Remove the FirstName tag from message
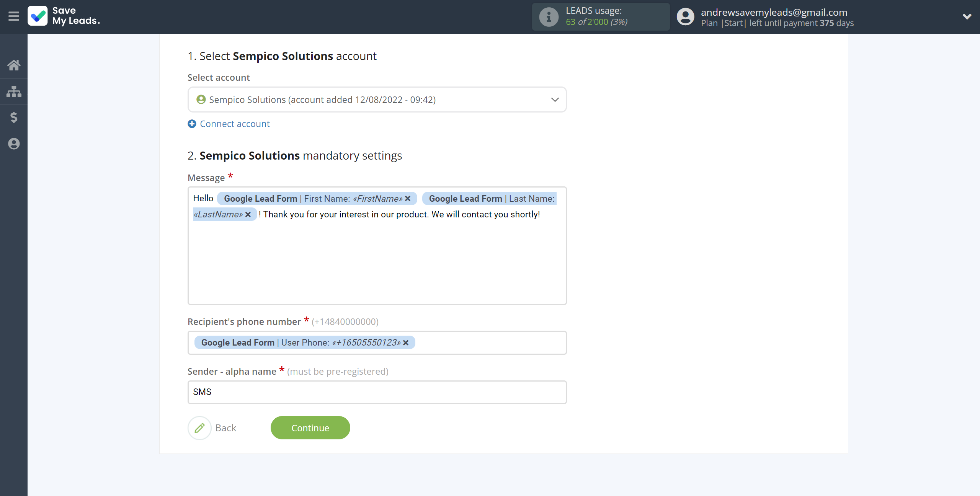Screen dimensions: 980x496 coord(408,199)
